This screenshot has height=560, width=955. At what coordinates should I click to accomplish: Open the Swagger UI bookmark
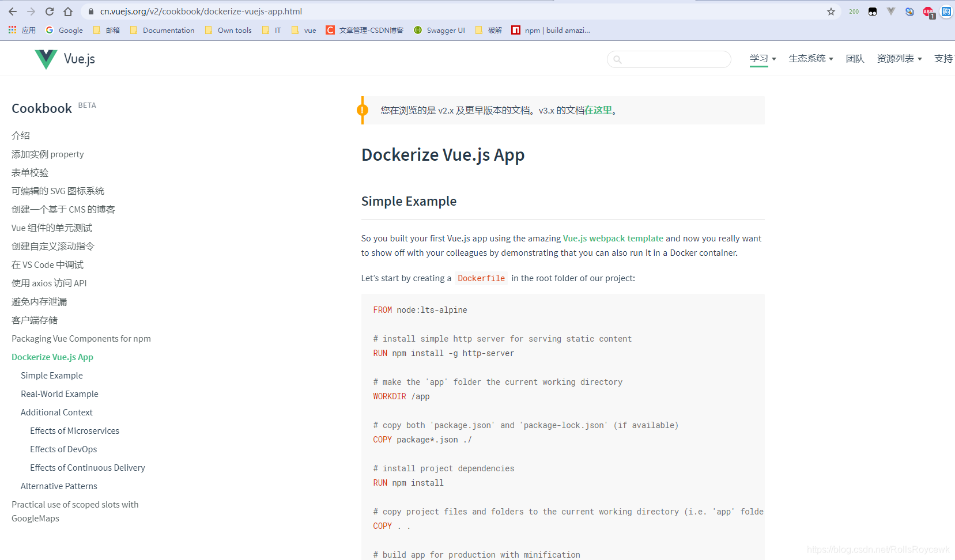pyautogui.click(x=440, y=30)
